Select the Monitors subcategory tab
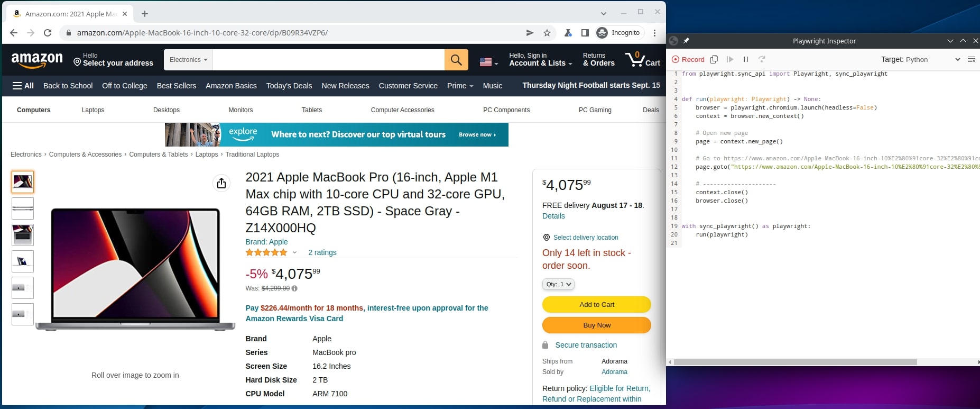The image size is (980, 409). [241, 110]
